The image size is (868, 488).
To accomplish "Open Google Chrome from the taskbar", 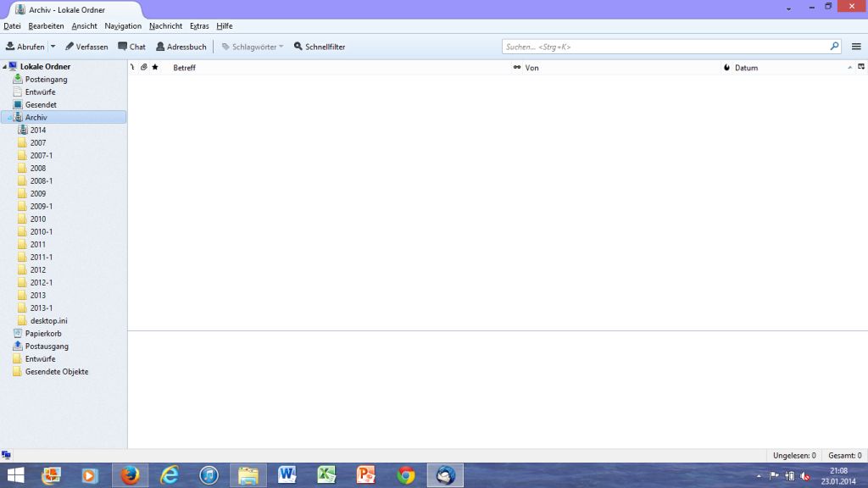I will 406,475.
